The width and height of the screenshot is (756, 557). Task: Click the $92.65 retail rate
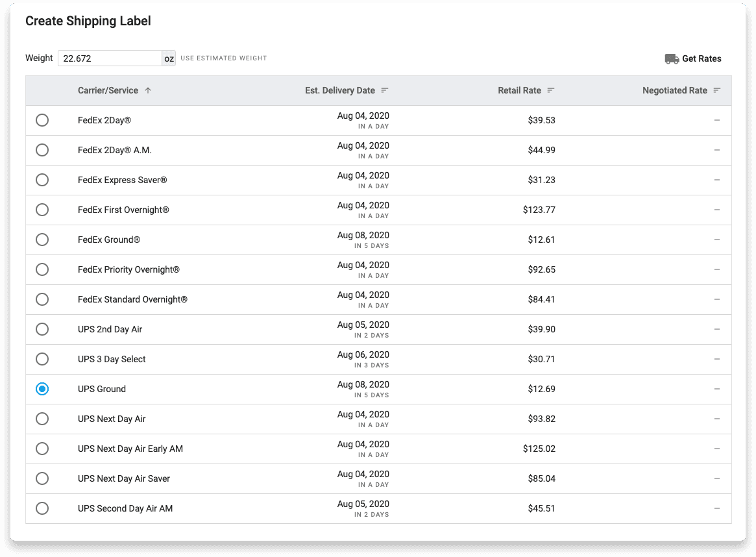point(541,269)
